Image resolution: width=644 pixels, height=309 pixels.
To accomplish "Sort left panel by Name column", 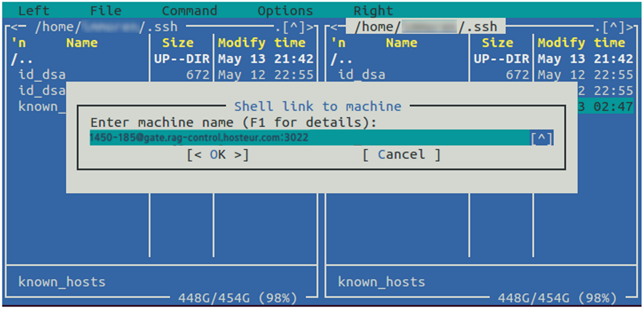I will (x=82, y=43).
